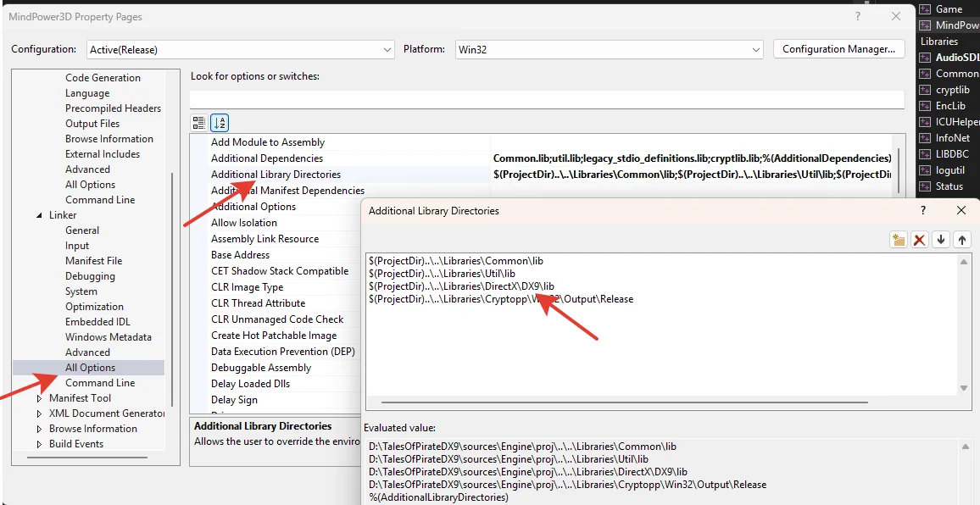The image size is (980, 505).
Task: Add a new line folder entry
Action: (898, 240)
